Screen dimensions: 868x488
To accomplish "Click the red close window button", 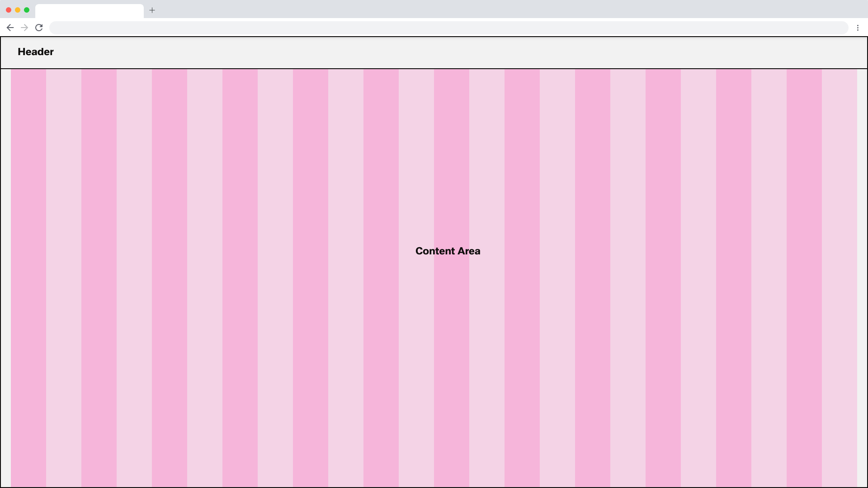I will click(9, 10).
